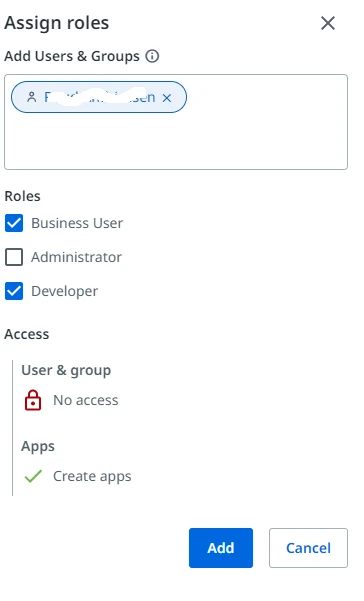This screenshot has height=601, width=364.
Task: Focus the Add Users & Groups input box
Action: pos(176,122)
